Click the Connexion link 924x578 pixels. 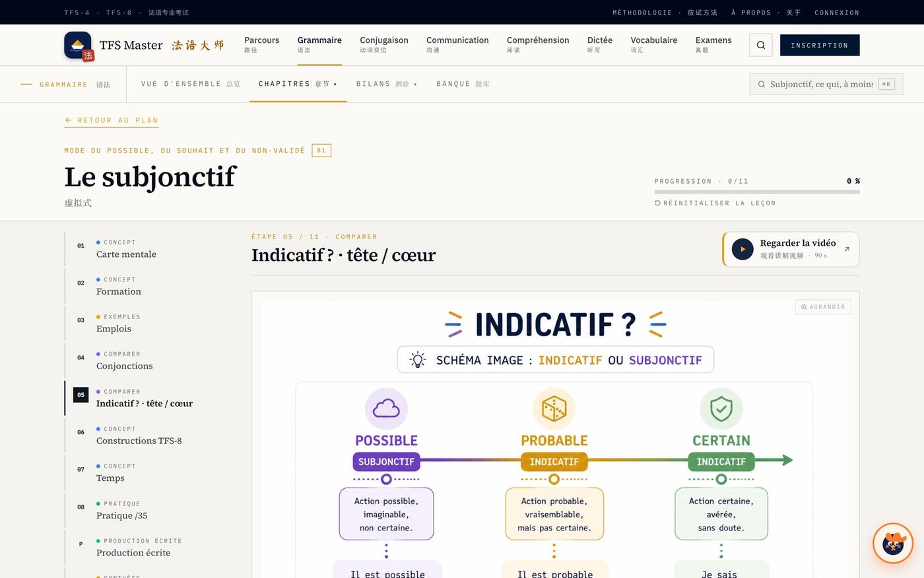click(x=837, y=13)
